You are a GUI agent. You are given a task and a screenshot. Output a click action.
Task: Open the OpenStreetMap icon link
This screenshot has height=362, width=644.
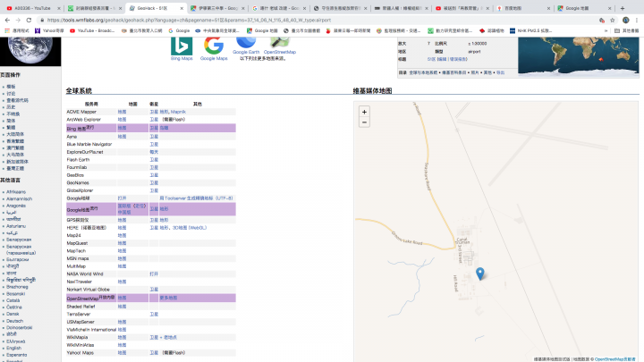pos(280,46)
